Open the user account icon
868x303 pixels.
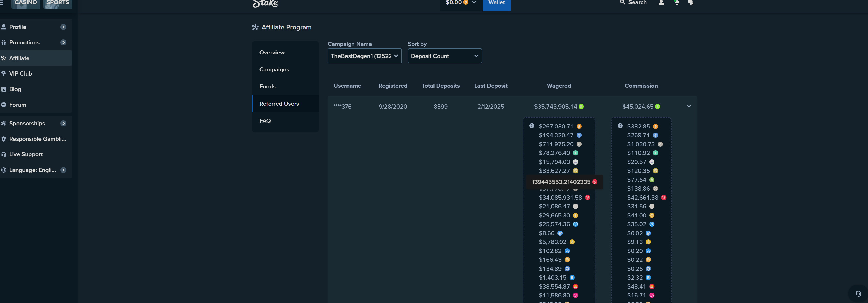(x=661, y=2)
